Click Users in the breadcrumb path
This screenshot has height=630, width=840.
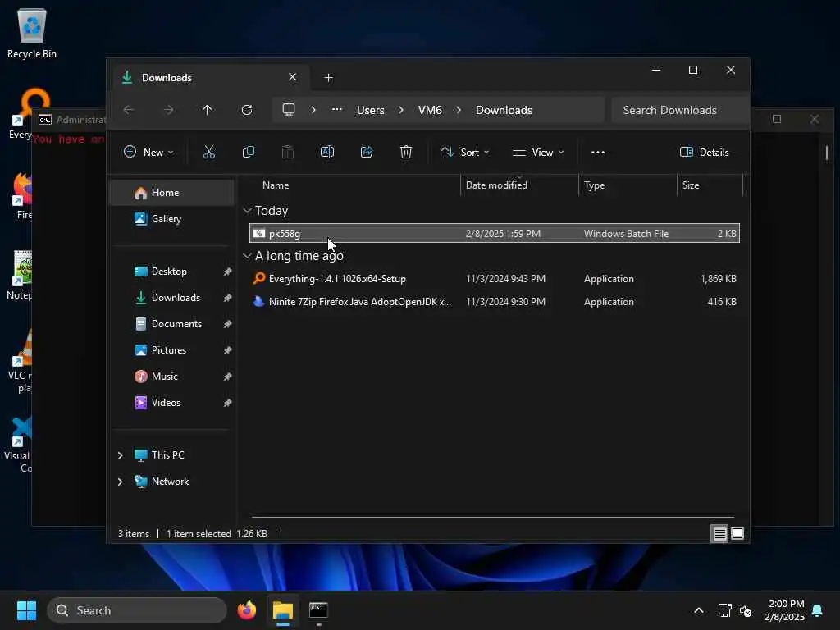point(371,110)
